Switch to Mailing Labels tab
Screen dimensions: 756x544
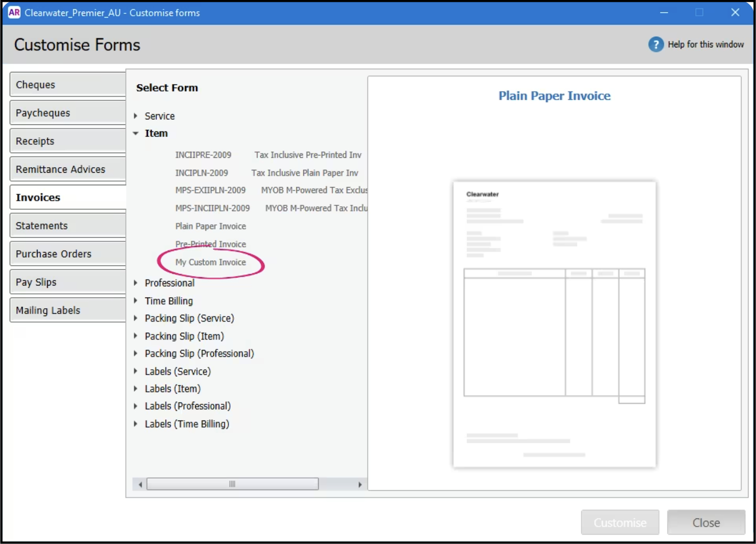pyautogui.click(x=68, y=310)
